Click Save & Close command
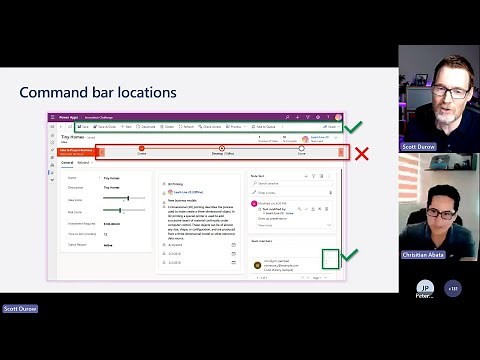 [105, 127]
